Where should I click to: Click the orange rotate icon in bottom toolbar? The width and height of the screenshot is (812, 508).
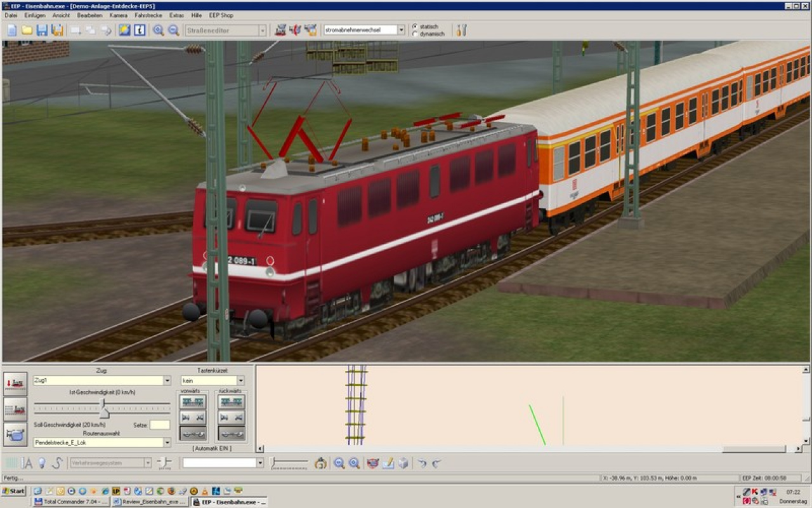[x=320, y=463]
